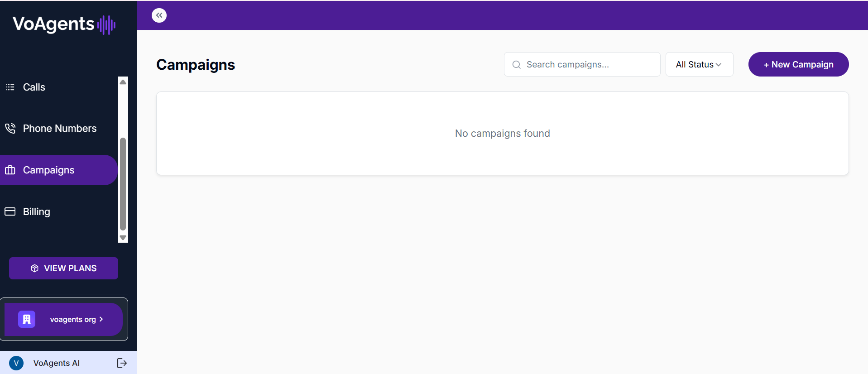Click the "No campaigns found" message

pyautogui.click(x=502, y=134)
